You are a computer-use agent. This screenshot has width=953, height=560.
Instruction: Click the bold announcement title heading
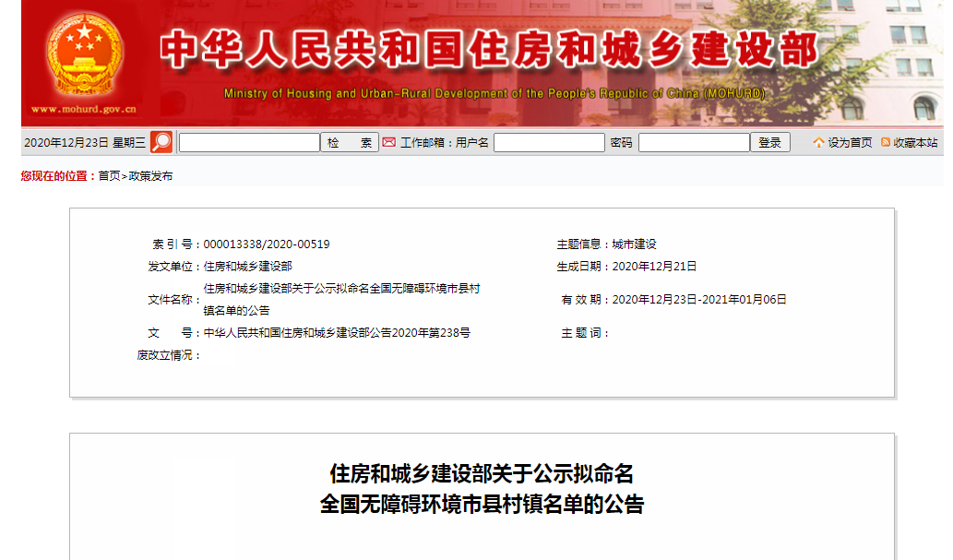point(482,489)
